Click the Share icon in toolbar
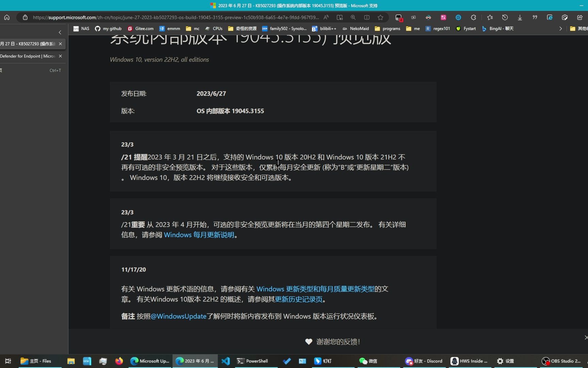 click(x=580, y=17)
